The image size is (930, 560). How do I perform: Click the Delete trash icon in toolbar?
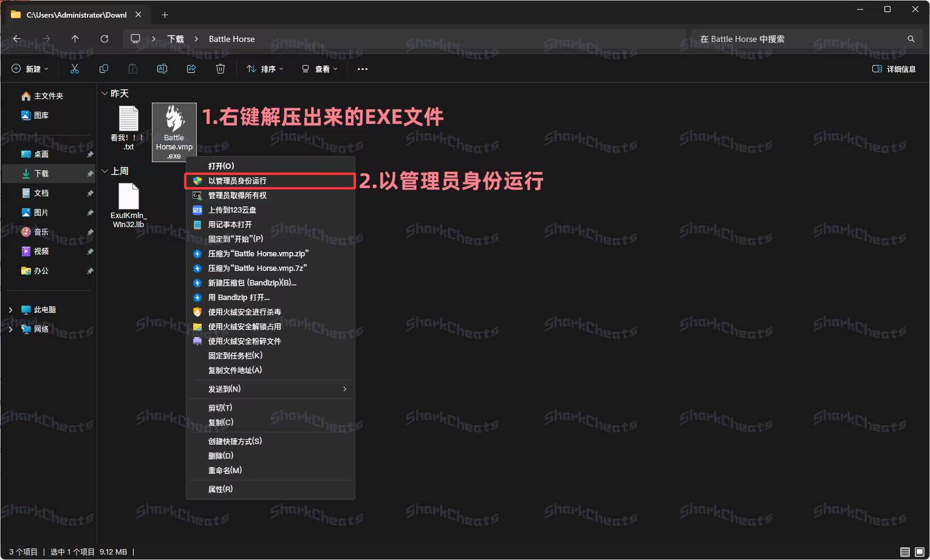tap(221, 69)
